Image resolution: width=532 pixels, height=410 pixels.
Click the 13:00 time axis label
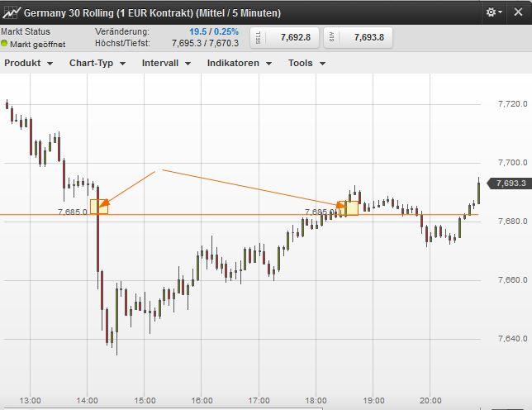(31, 401)
